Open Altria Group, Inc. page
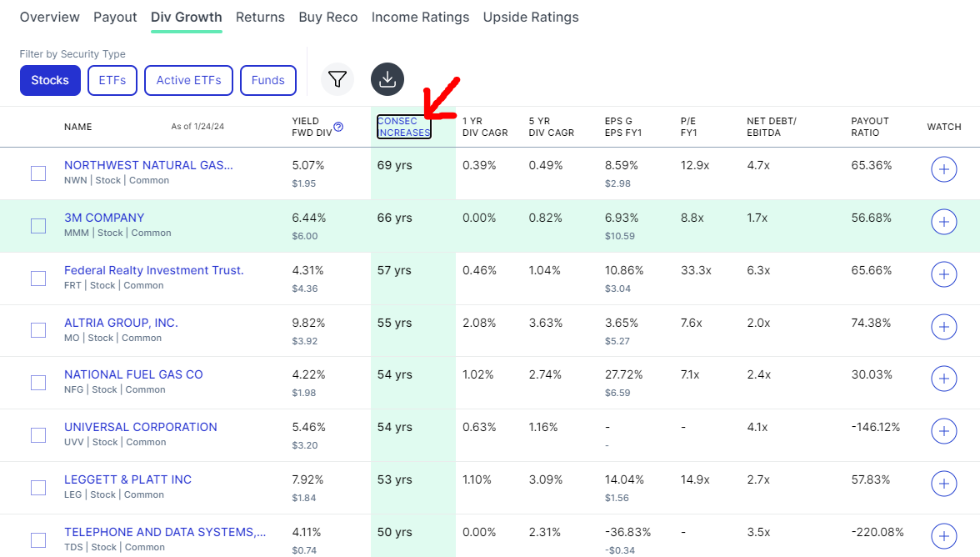The height and width of the screenshot is (557, 980). point(121,323)
